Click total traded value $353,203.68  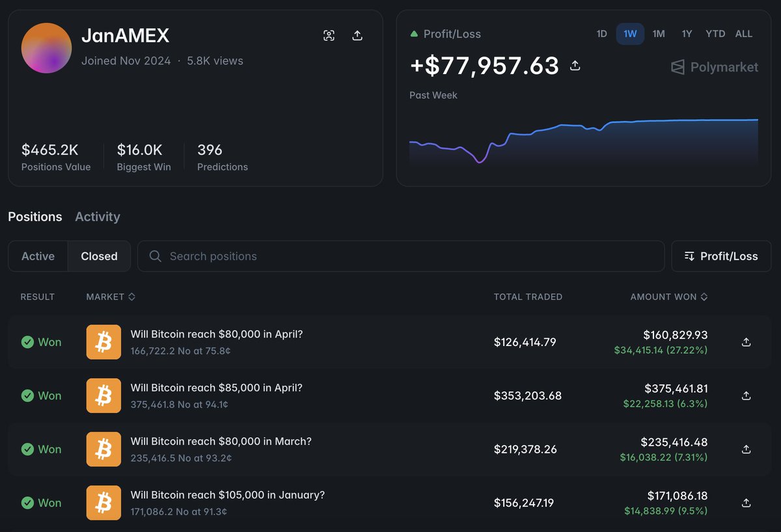point(528,395)
